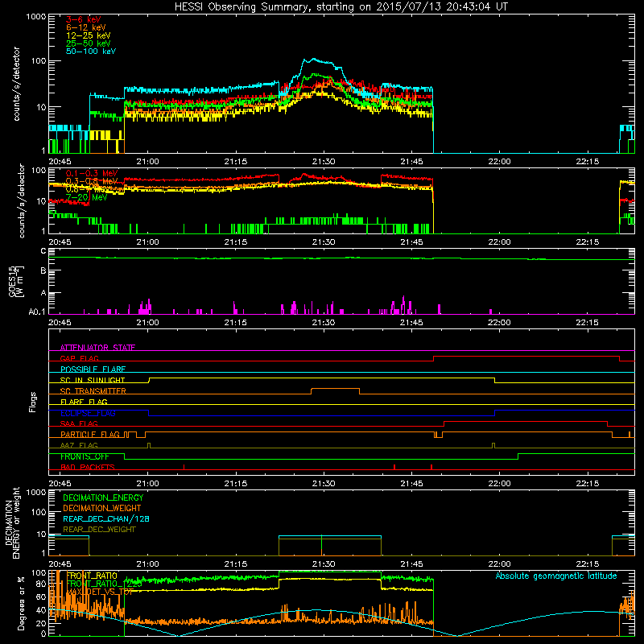The image size is (644, 644).
Task: Select the POSSIBLE_FLARE label
Action: tap(93, 369)
